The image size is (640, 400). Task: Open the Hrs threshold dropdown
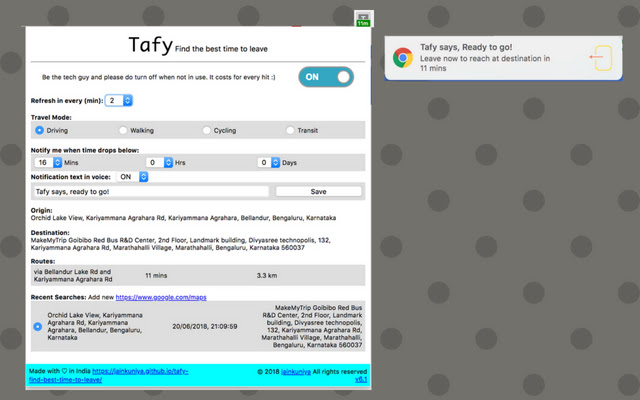(160, 162)
